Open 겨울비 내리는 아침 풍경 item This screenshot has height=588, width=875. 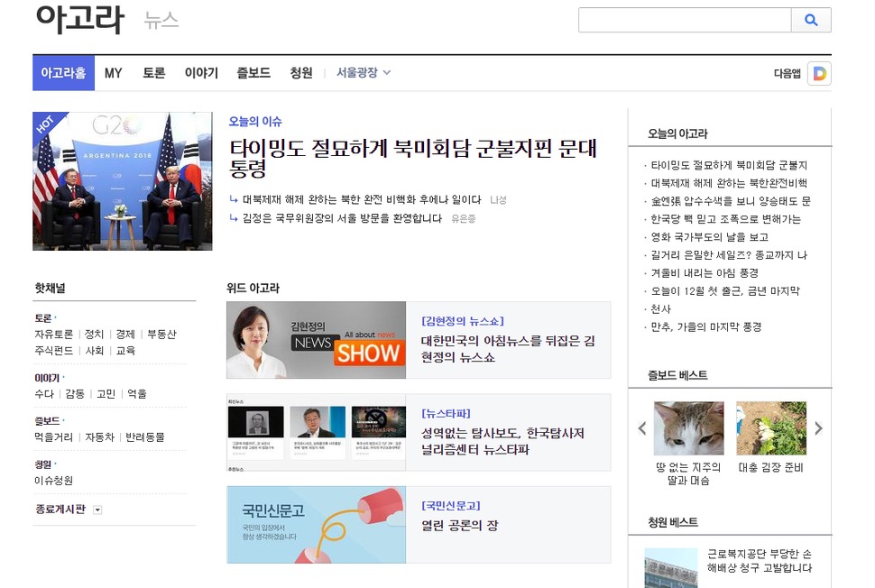pos(705,272)
